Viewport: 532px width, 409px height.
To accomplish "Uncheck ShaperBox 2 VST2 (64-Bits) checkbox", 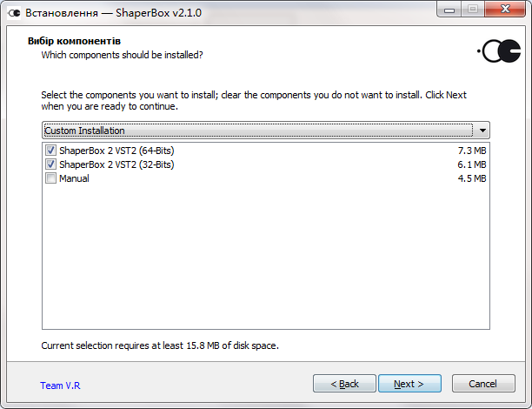I will click(x=51, y=151).
